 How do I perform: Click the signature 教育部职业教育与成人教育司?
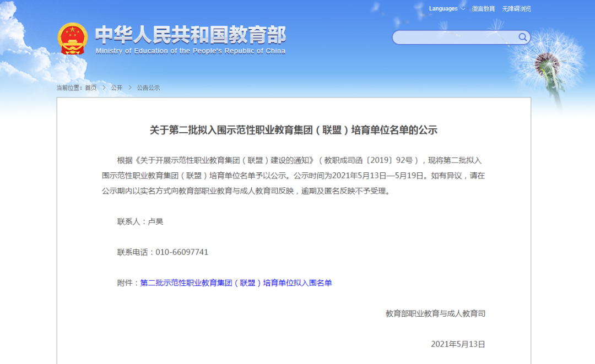(435, 314)
